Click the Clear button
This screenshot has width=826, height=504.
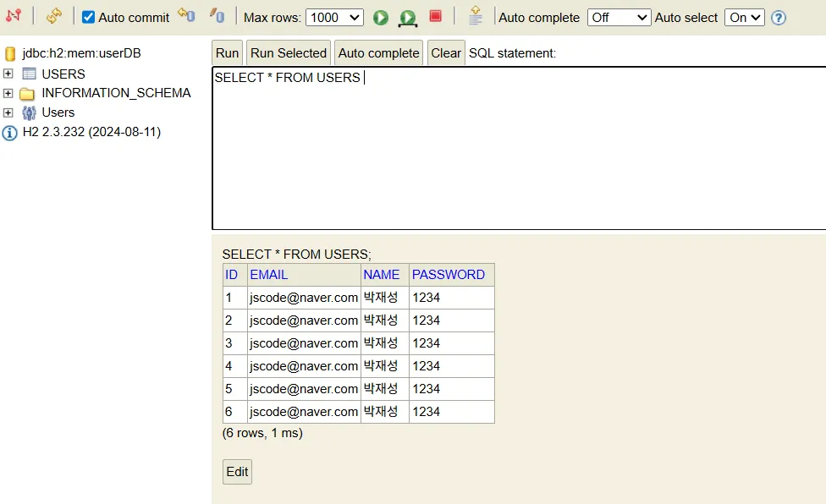(x=446, y=53)
